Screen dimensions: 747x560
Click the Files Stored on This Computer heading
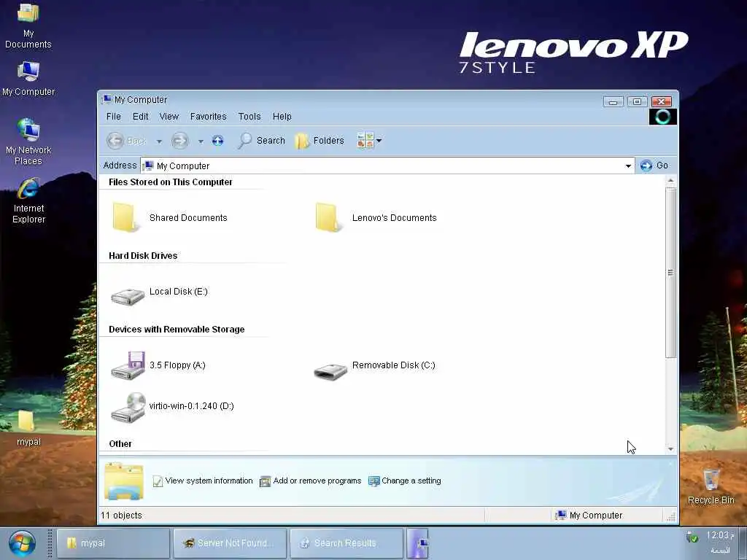tap(170, 182)
